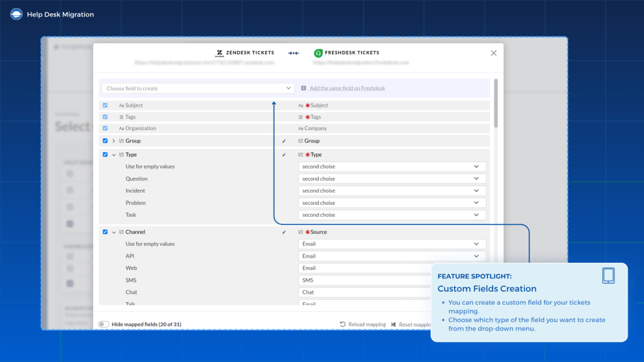
Task: Click the Zendesk logo icon
Action: [x=219, y=53]
